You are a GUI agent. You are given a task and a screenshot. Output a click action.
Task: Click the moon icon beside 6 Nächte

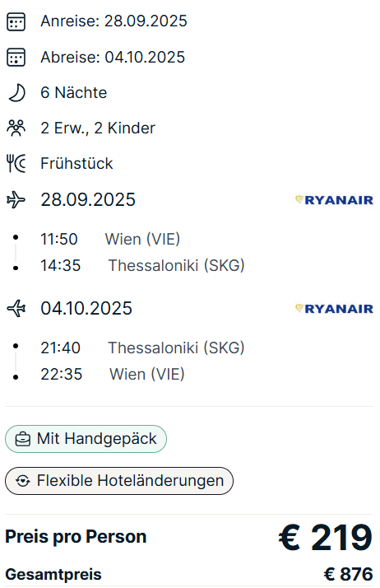pyautogui.click(x=16, y=92)
